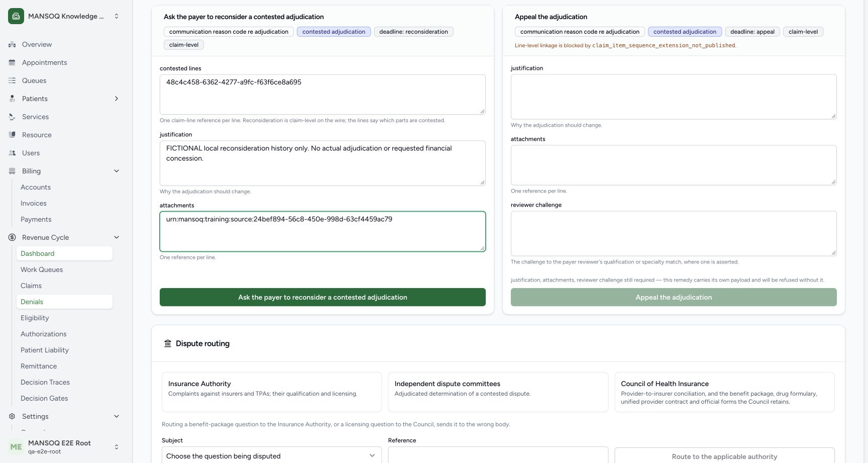
Task: Go to Dashboard under Revenue Cycle
Action: 64,253
